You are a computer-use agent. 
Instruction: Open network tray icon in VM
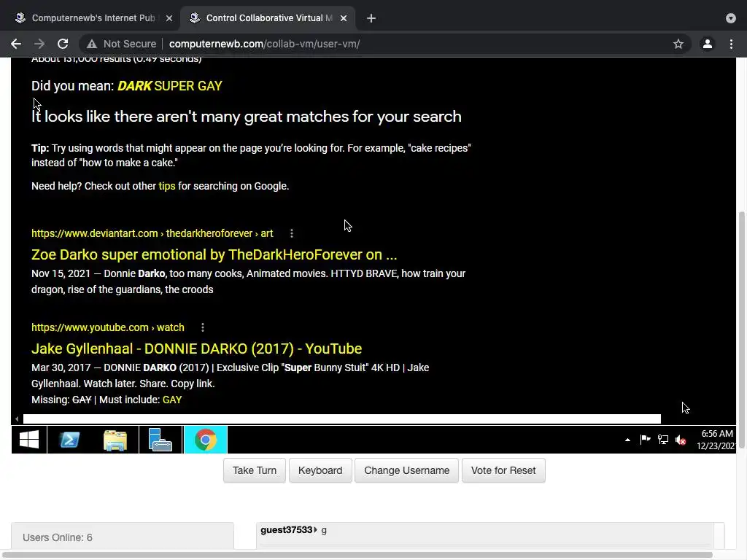[662, 440]
